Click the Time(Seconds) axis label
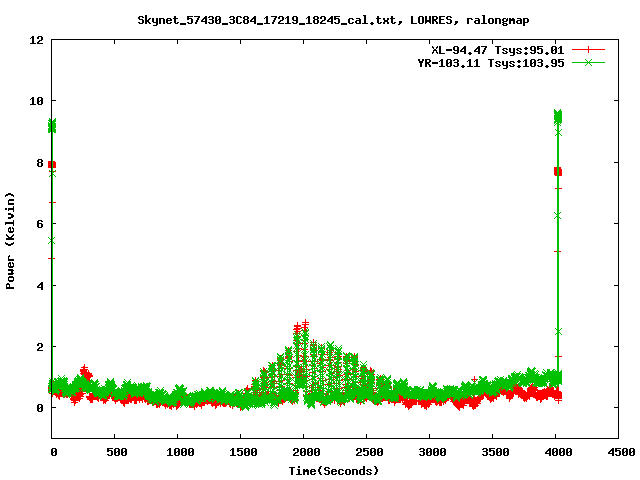This screenshot has height=480, width=640. point(334,471)
